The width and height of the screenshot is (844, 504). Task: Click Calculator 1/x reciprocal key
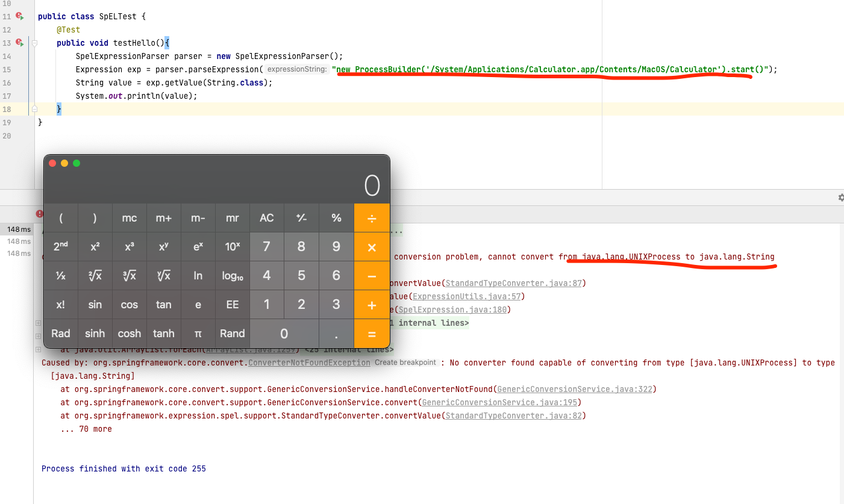pyautogui.click(x=61, y=276)
